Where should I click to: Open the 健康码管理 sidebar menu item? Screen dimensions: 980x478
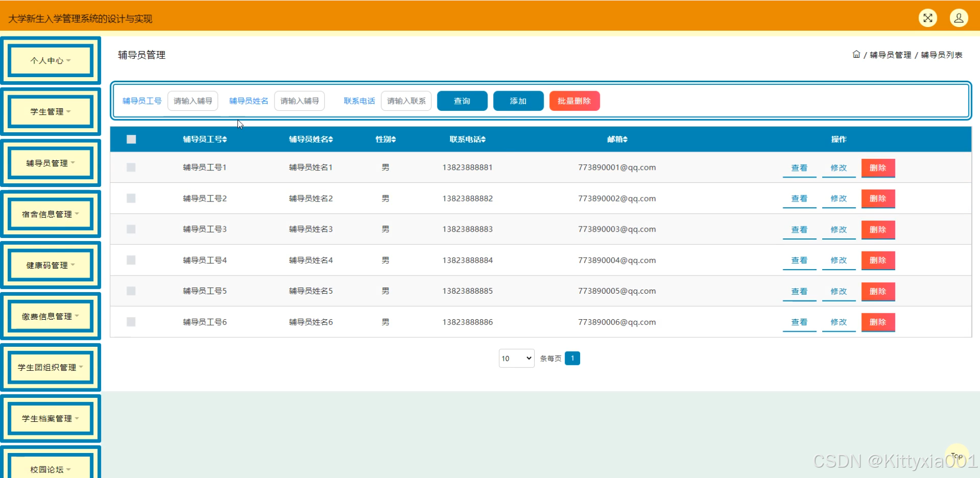pos(51,265)
